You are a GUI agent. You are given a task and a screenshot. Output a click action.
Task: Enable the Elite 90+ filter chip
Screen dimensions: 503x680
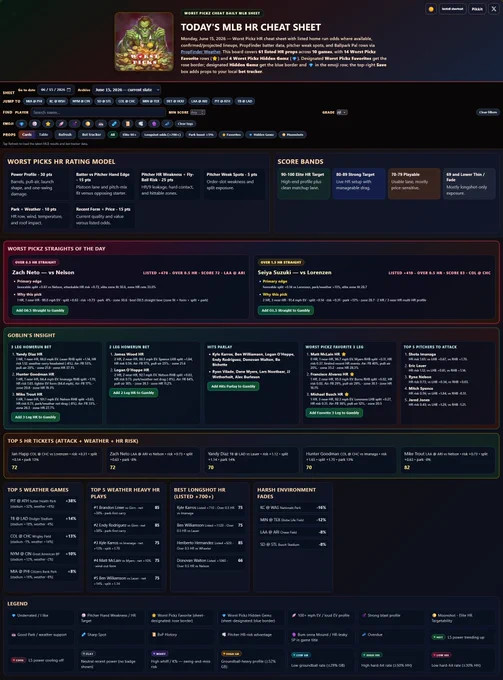(x=129, y=134)
